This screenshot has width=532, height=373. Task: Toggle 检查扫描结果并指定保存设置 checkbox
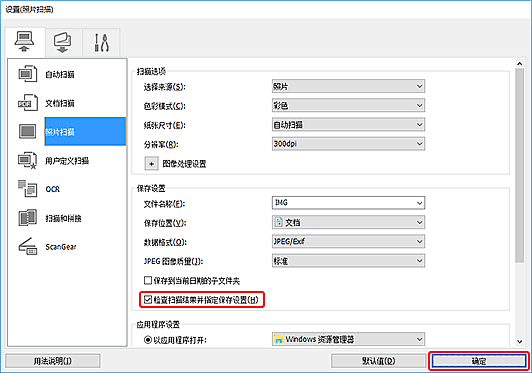coord(148,299)
